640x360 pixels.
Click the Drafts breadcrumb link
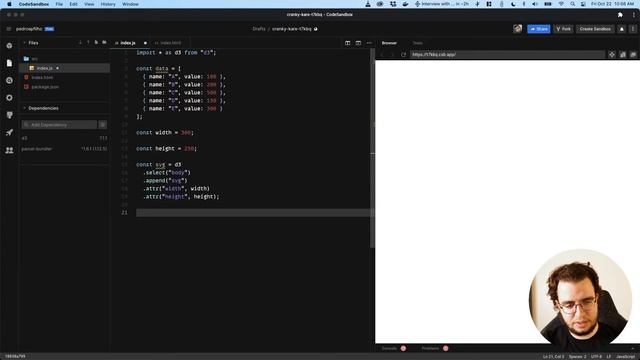pyautogui.click(x=259, y=29)
